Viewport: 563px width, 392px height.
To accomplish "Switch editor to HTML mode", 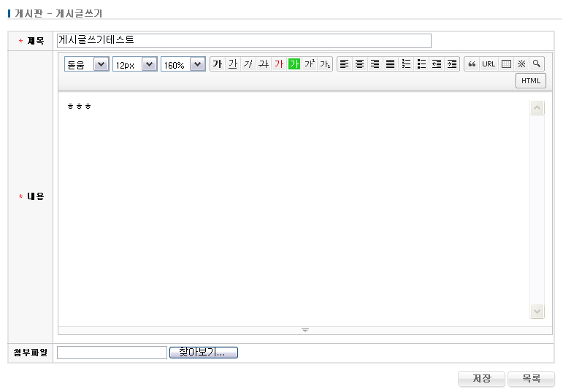I will (531, 80).
